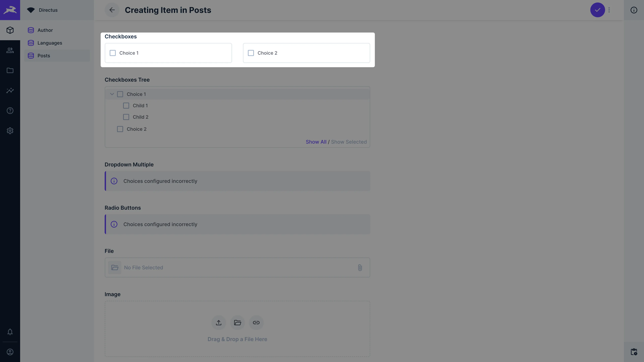The width and height of the screenshot is (644, 362).
Task: Import image from URL link icon
Action: [x=256, y=322]
